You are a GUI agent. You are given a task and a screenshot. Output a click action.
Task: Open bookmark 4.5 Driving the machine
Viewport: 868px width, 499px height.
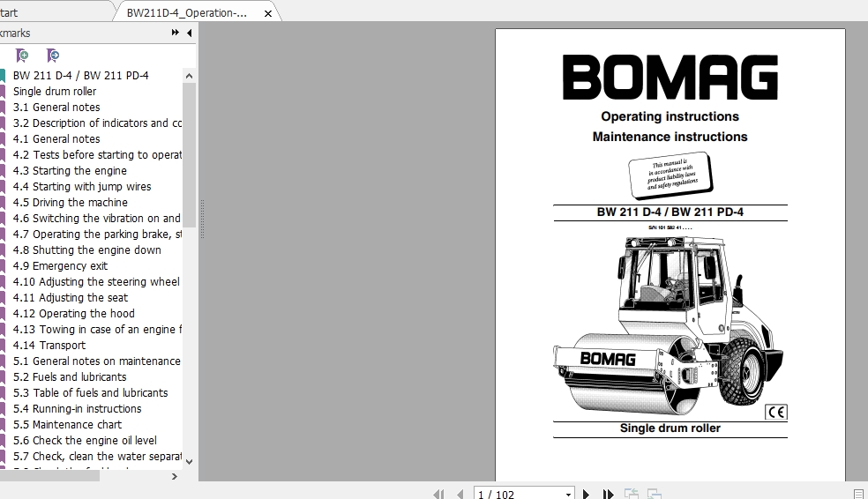(x=71, y=203)
